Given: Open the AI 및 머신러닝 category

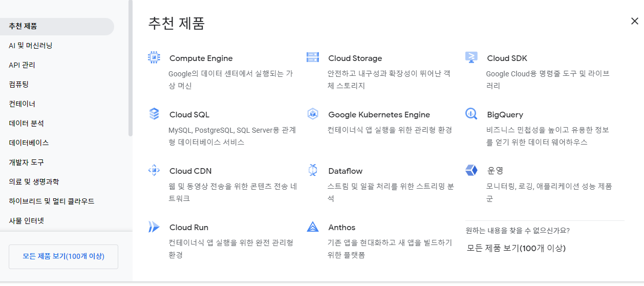Looking at the screenshot, I should (31, 46).
